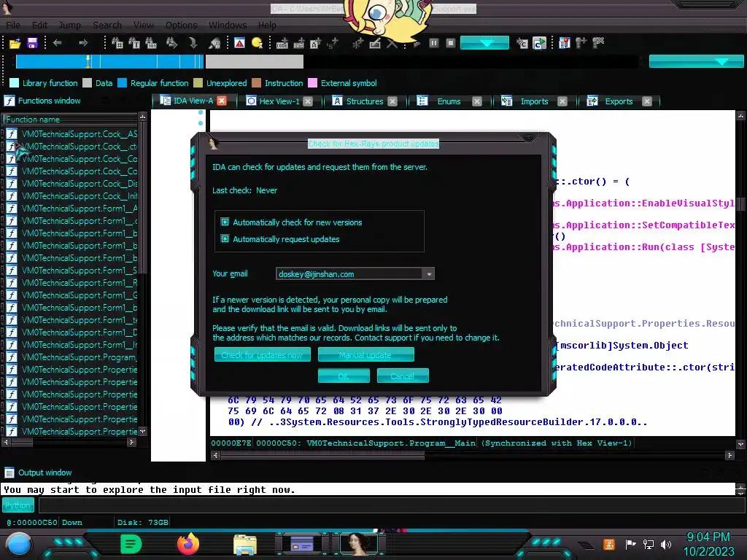The width and height of the screenshot is (747, 560).
Task: Click the pause process toolbar icon
Action: coord(433,43)
